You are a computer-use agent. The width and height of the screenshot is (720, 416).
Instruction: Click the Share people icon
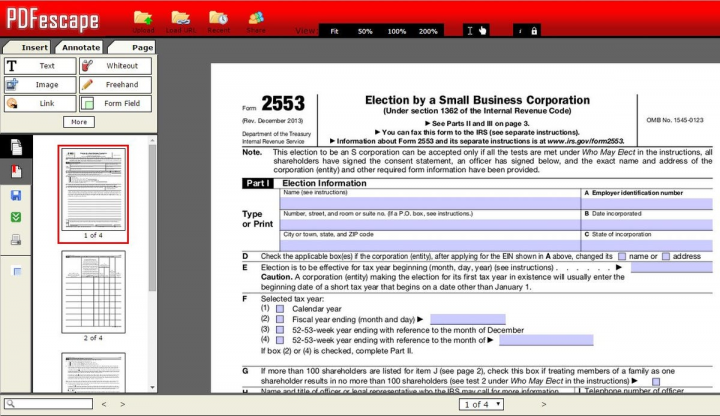256,18
